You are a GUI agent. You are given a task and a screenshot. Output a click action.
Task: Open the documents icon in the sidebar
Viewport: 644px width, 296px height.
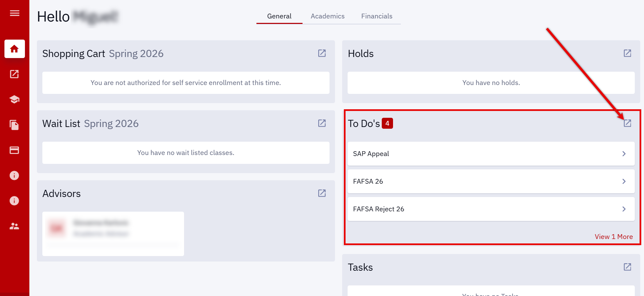tap(14, 125)
